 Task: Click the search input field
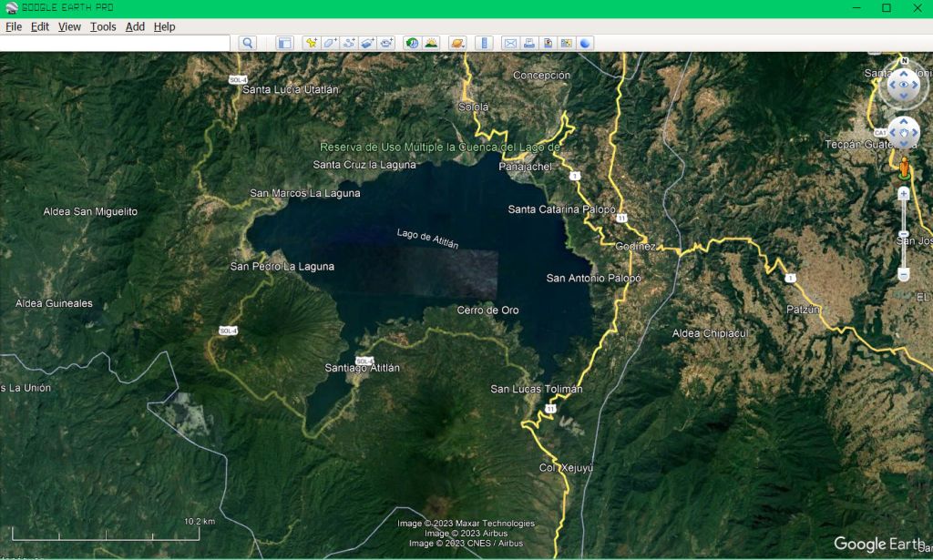[x=115, y=43]
